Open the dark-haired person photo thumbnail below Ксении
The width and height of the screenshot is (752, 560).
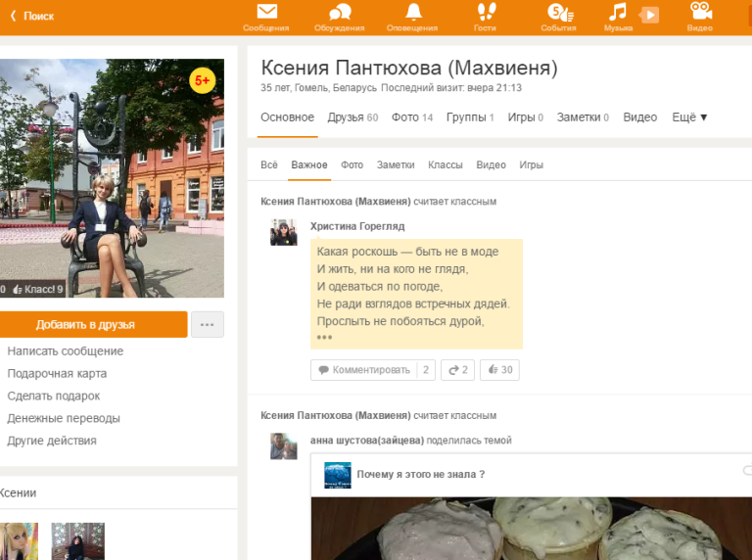point(77,541)
